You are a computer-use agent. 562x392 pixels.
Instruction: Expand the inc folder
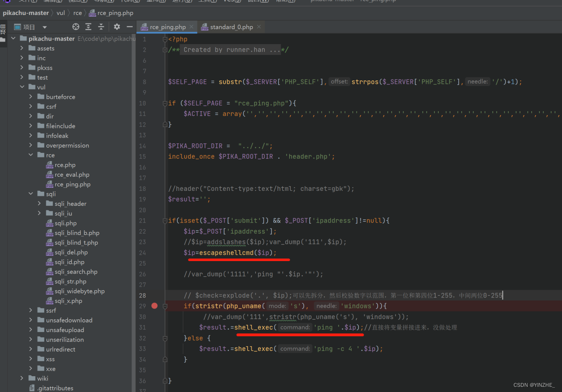(22, 58)
